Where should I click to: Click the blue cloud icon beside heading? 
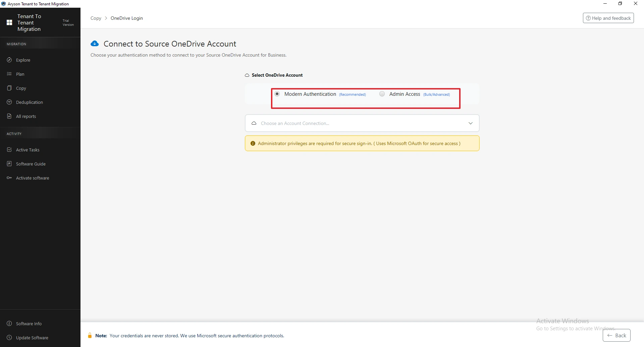95,44
